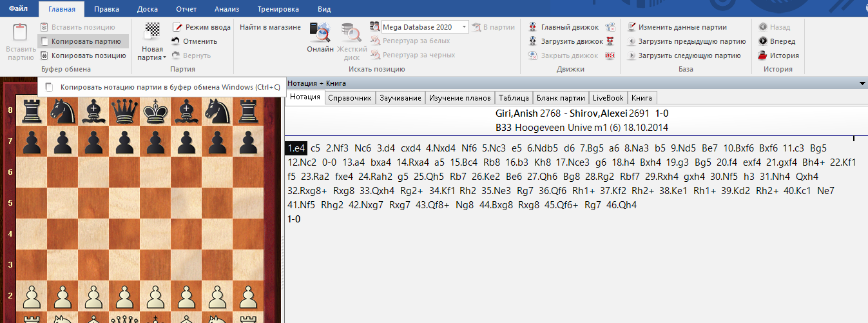
Task: Switch to the Отчет ribbon tab
Action: 187,9
